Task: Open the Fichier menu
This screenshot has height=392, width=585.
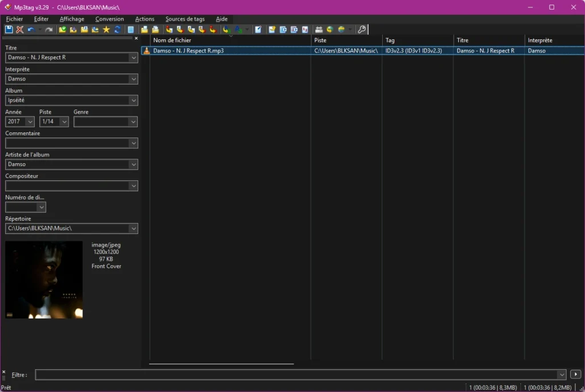Action: pos(14,19)
